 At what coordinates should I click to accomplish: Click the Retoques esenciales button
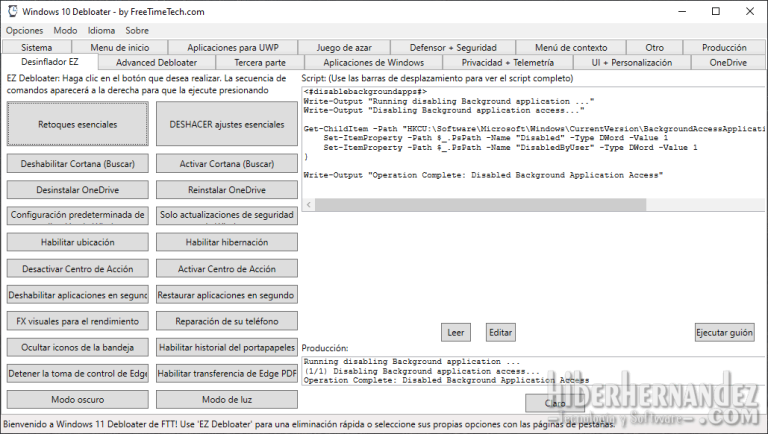(x=77, y=124)
